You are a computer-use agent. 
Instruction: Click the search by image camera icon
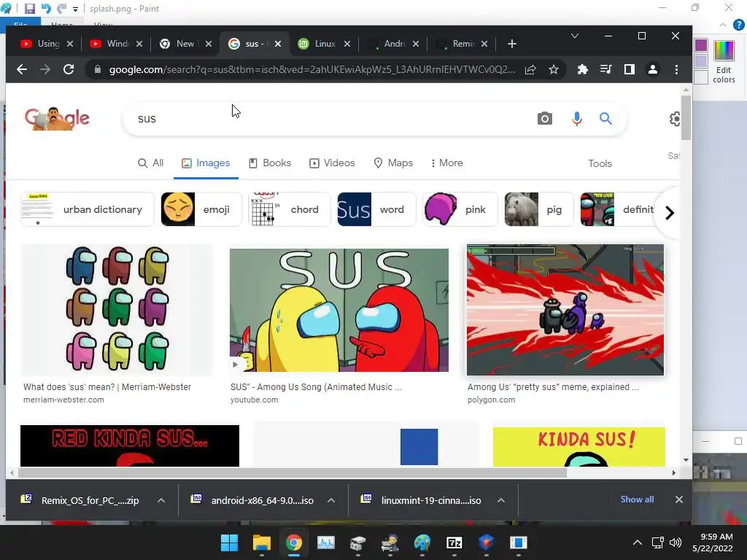tap(544, 118)
